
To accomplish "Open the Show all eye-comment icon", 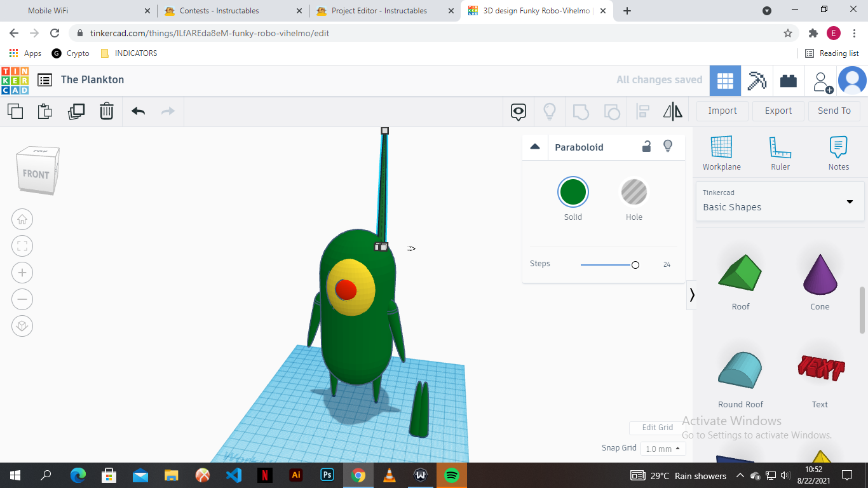I will click(x=519, y=112).
